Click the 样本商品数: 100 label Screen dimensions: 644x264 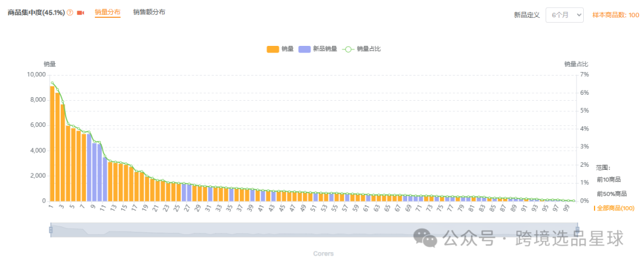pyautogui.click(x=615, y=15)
